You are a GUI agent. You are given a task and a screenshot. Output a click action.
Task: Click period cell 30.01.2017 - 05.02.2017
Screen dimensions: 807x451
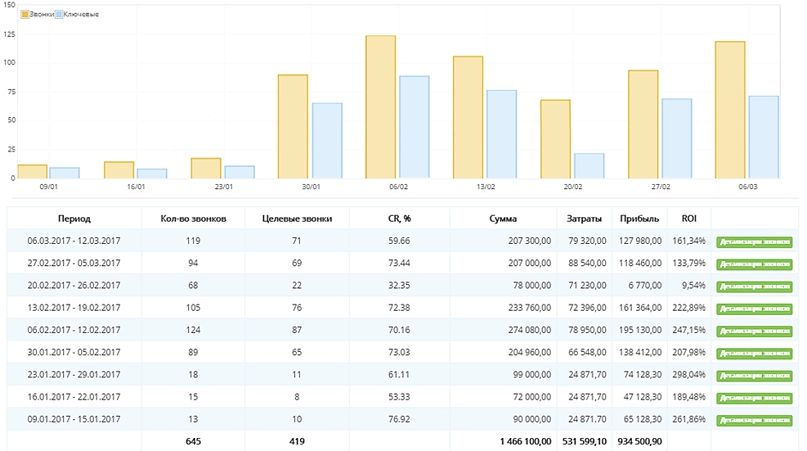74,352
